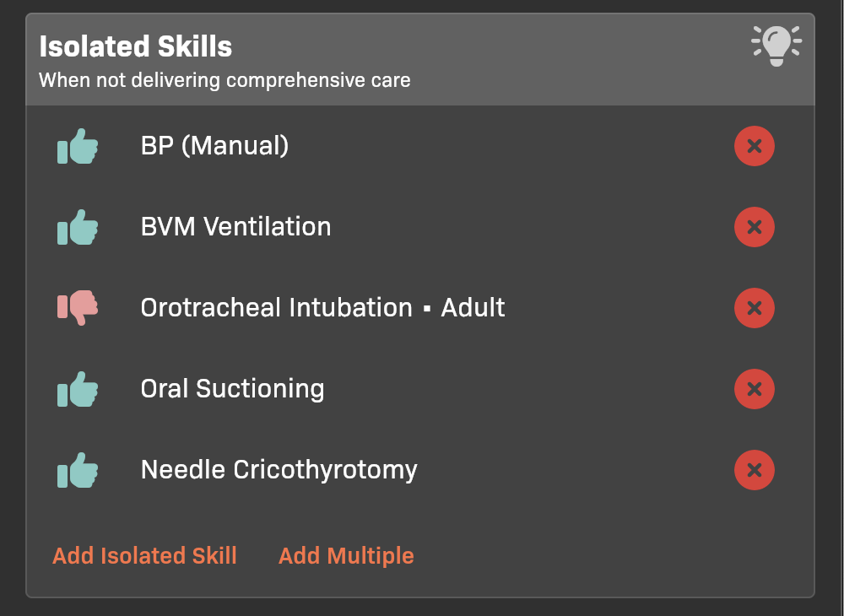Toggle thumbs-up rating for BVM Ventilation
The image size is (844, 616).
(78, 227)
